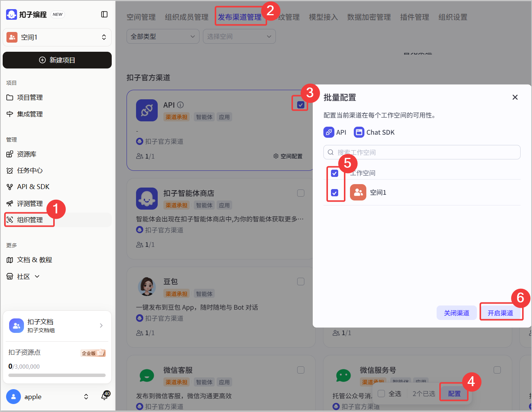This screenshot has width=532, height=412.
Task: Close the 批量配置 dialog
Action: pyautogui.click(x=515, y=97)
